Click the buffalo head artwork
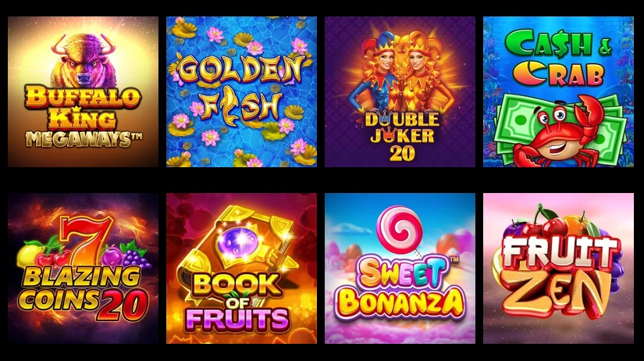This screenshot has width=644, height=361. tap(84, 59)
